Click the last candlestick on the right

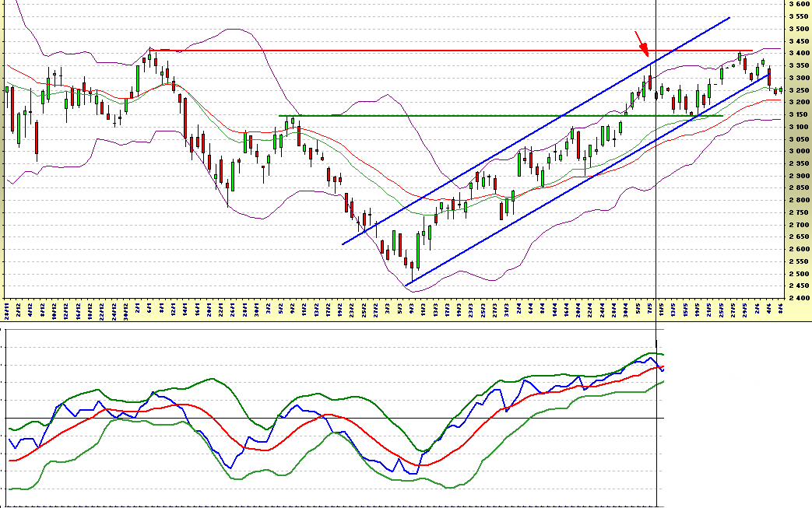pos(781,90)
